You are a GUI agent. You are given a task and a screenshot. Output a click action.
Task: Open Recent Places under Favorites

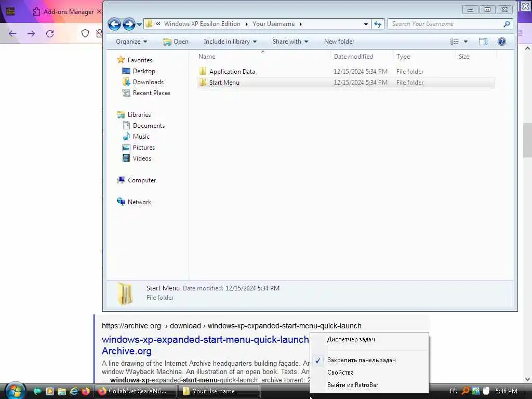click(x=147, y=92)
